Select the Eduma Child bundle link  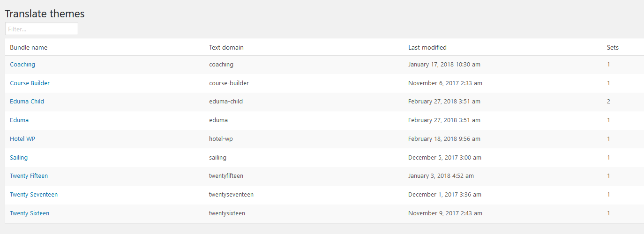tap(27, 102)
